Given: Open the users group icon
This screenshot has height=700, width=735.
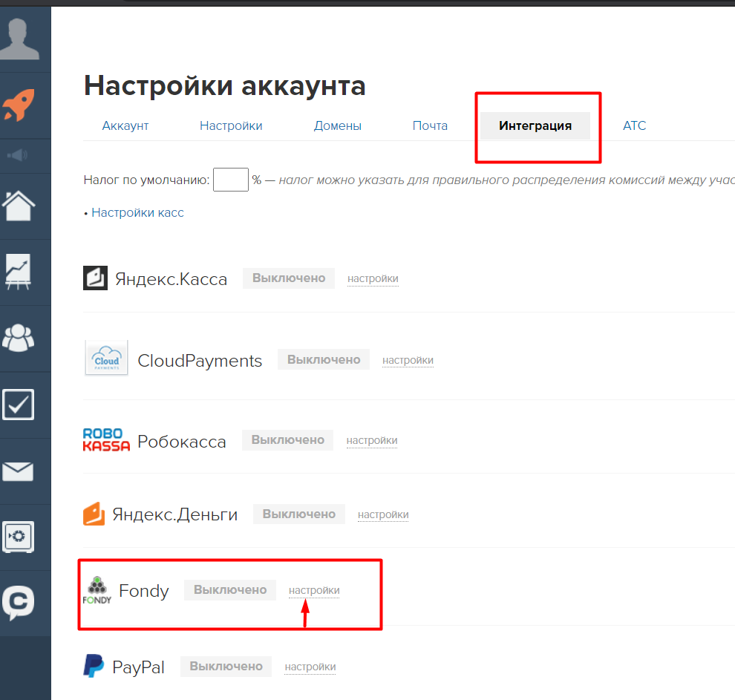Looking at the screenshot, I should 19,338.
